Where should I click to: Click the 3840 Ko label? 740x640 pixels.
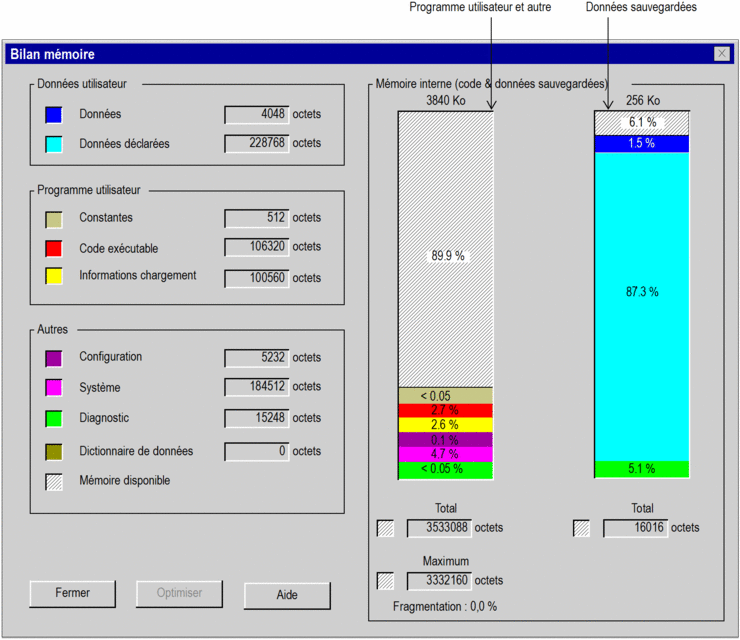click(446, 101)
